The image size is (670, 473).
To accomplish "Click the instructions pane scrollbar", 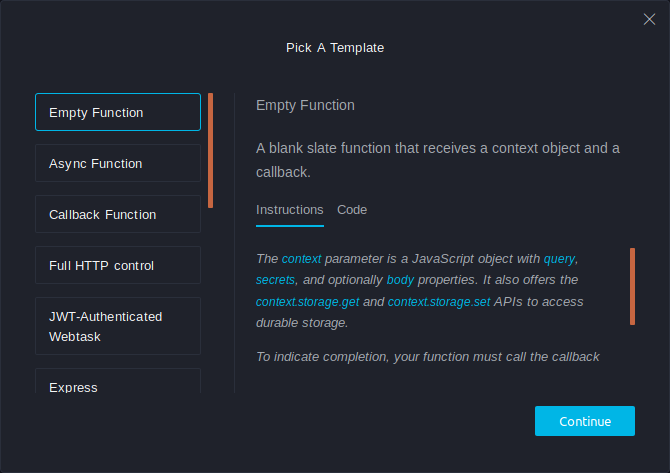I will coord(632,286).
